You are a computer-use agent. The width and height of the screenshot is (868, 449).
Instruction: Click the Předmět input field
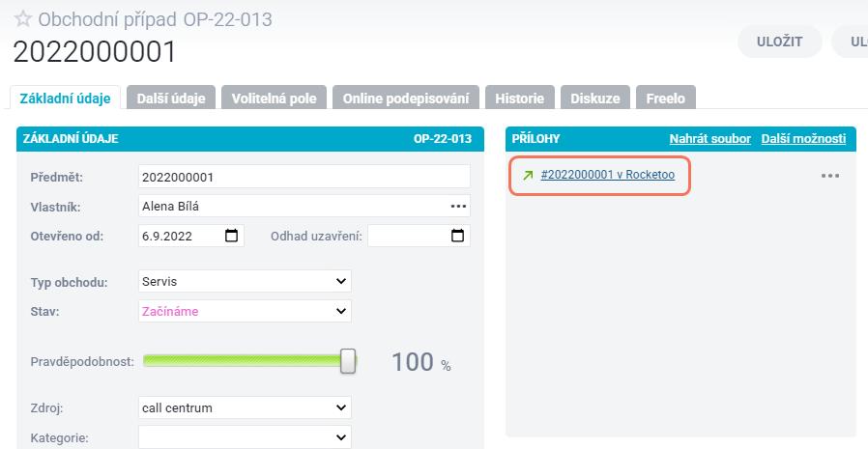(304, 177)
